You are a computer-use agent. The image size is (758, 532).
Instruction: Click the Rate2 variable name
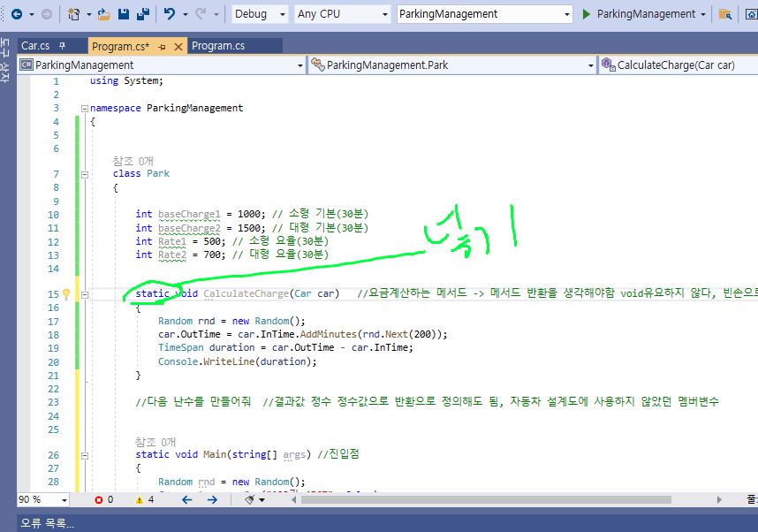click(x=172, y=255)
